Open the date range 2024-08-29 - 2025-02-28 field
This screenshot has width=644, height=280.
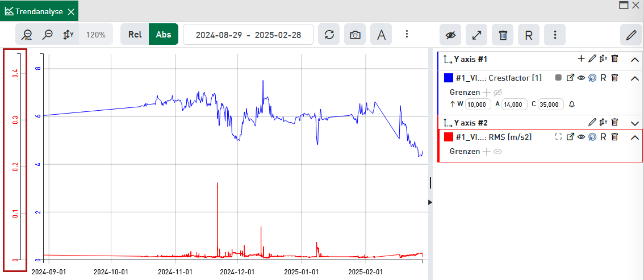pyautogui.click(x=248, y=35)
